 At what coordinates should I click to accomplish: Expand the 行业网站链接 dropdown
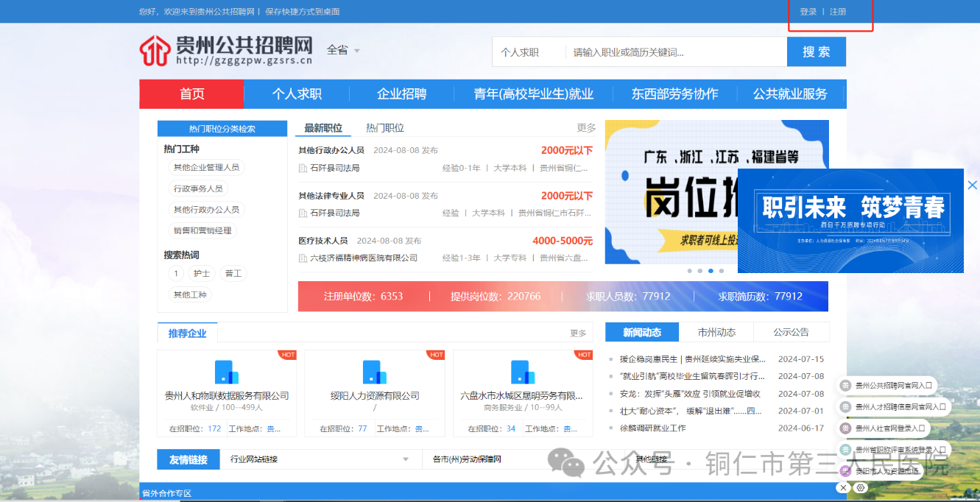click(x=405, y=460)
